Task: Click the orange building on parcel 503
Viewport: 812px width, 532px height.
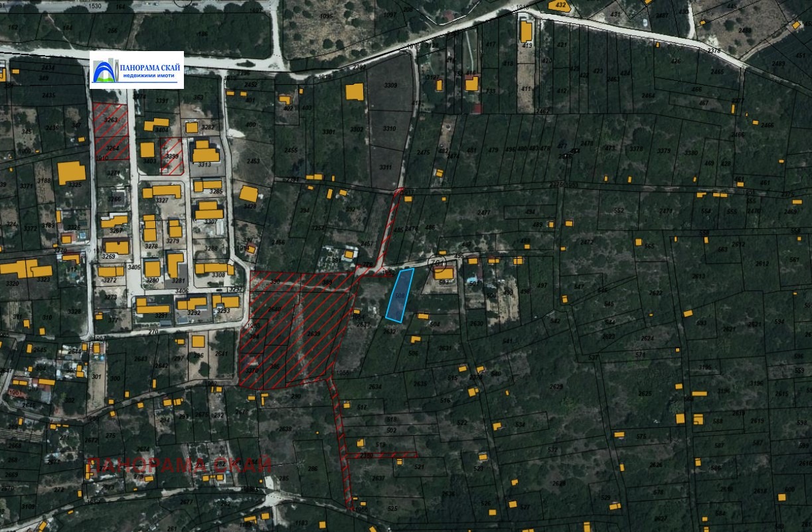Action: 444,273
